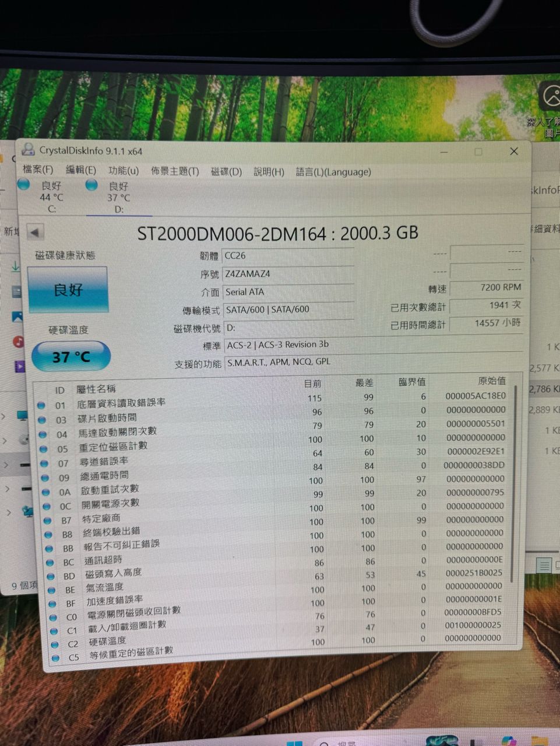
Task: Click raw value 000005AC18E0
Action: [x=476, y=396]
